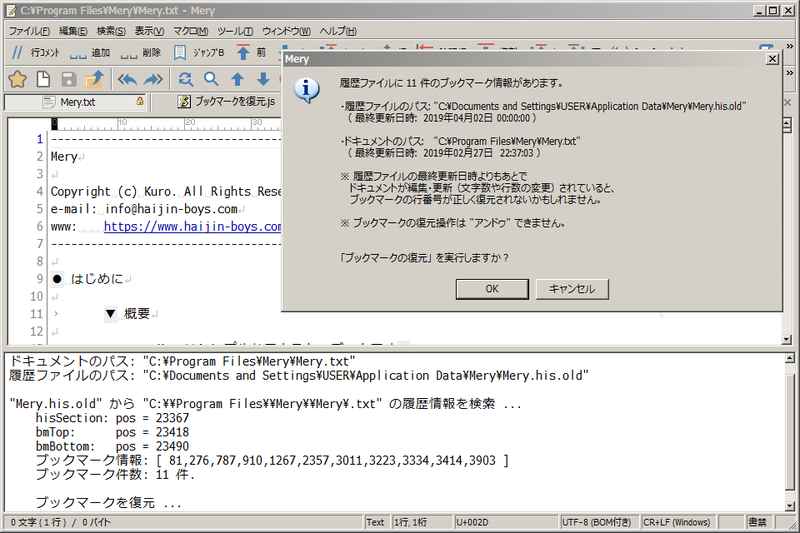Create a new blank document
Image resolution: width=800 pixels, height=533 pixels.
[x=43, y=79]
